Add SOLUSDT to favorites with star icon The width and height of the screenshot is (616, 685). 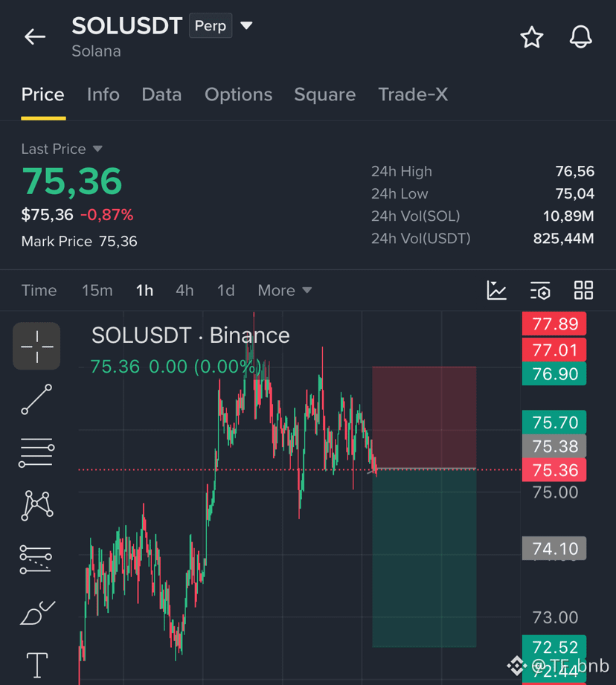(x=532, y=37)
